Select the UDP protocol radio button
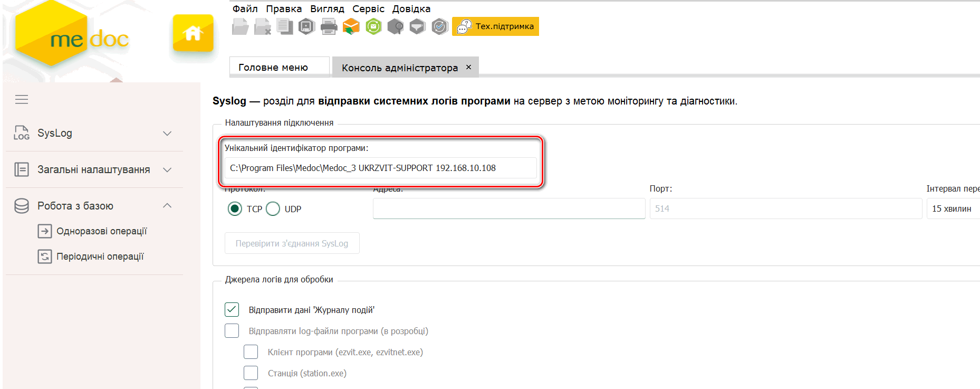This screenshot has height=389, width=980. point(273,209)
